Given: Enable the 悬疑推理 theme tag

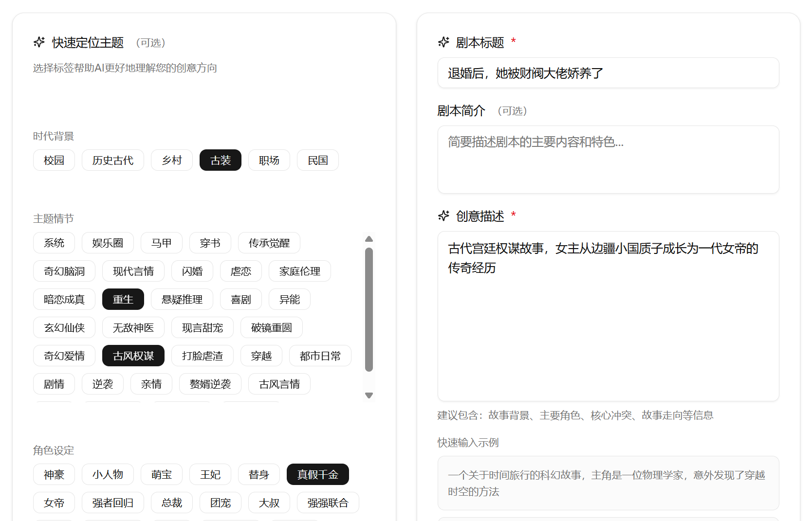Looking at the screenshot, I should (x=182, y=300).
